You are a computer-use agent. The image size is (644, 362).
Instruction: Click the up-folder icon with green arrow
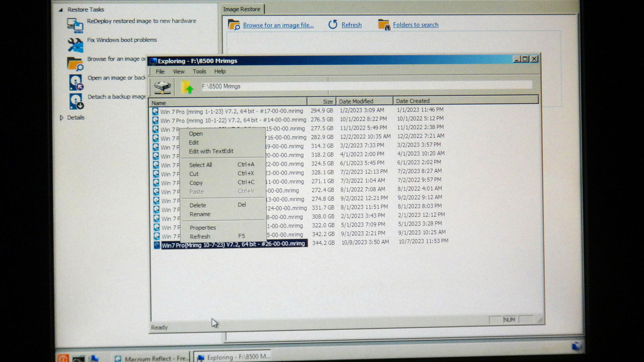coord(187,87)
